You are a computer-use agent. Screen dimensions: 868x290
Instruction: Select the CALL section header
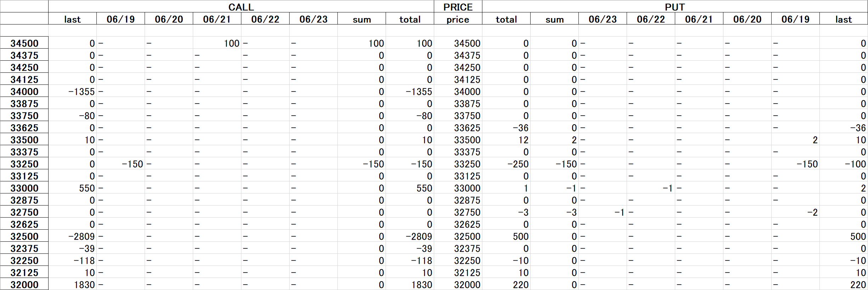click(241, 7)
